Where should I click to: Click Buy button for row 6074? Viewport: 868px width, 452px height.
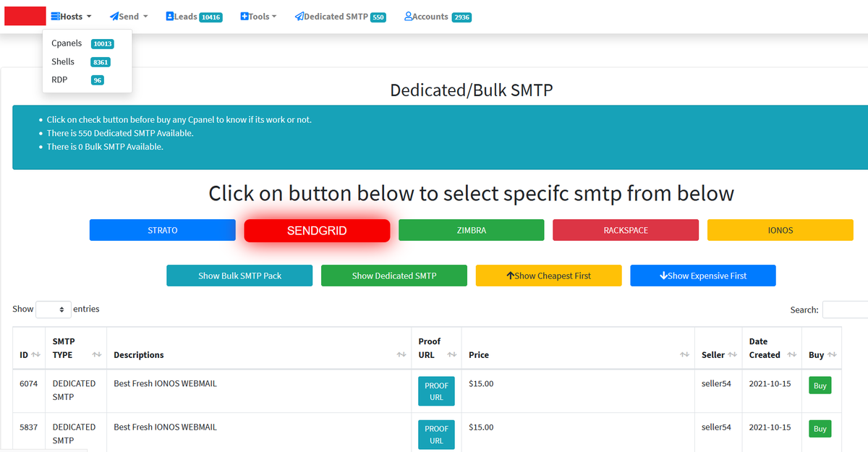(820, 385)
